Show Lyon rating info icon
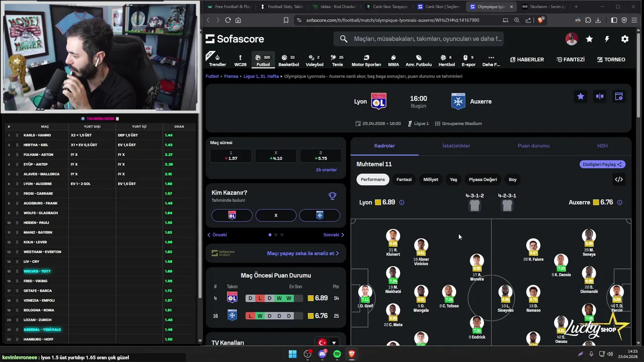Screen dimensions: 644x362 (401, 203)
